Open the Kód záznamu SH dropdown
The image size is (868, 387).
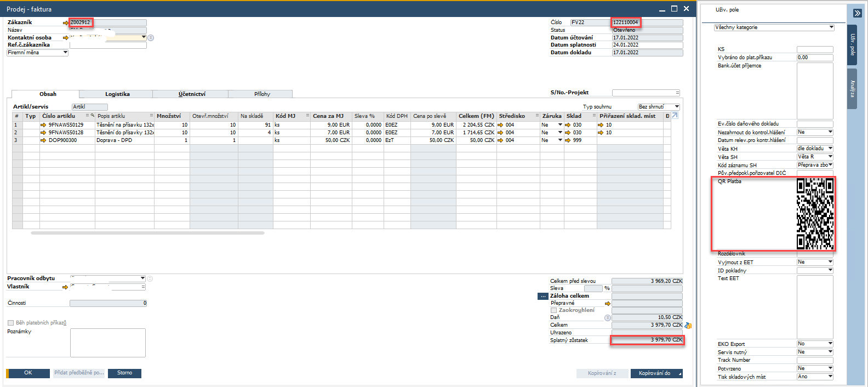[830, 165]
